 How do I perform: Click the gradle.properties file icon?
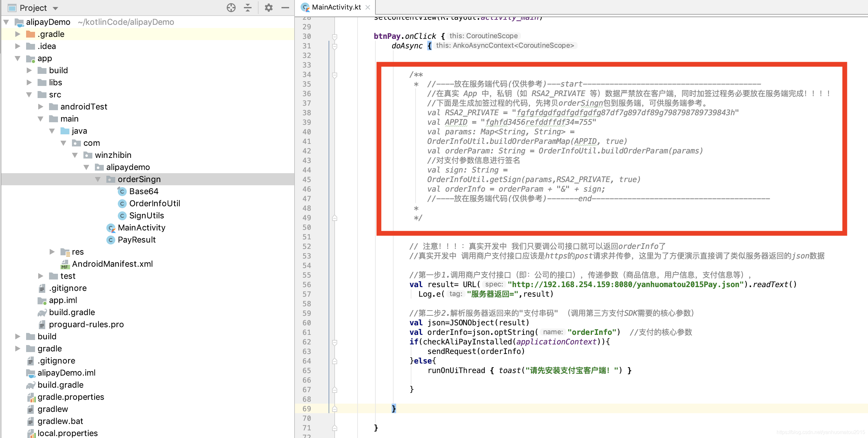(x=31, y=398)
